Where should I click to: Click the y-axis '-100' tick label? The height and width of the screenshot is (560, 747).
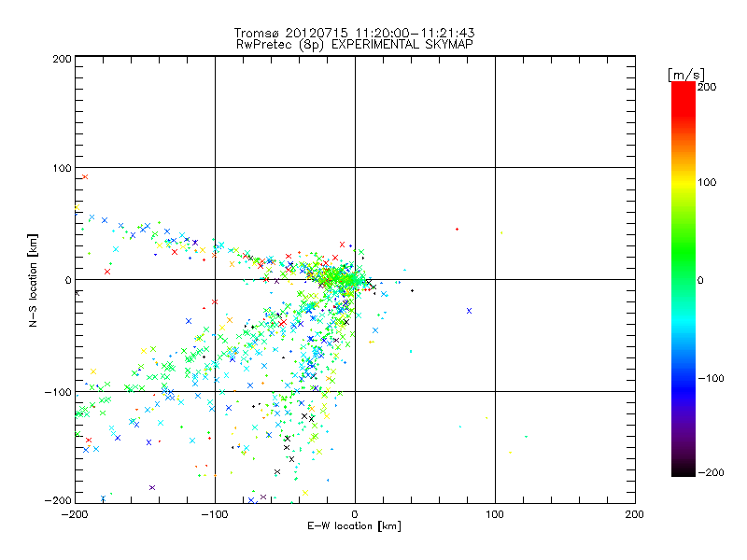click(58, 392)
